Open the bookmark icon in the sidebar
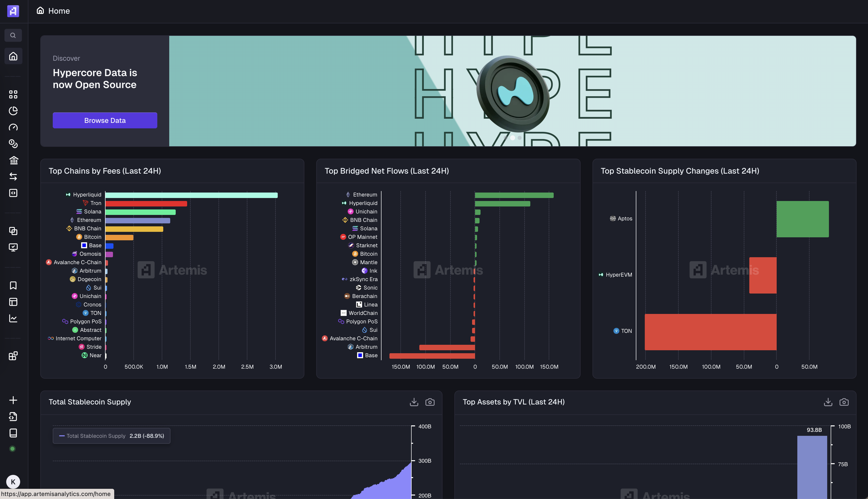Image resolution: width=868 pixels, height=499 pixels. click(13, 286)
